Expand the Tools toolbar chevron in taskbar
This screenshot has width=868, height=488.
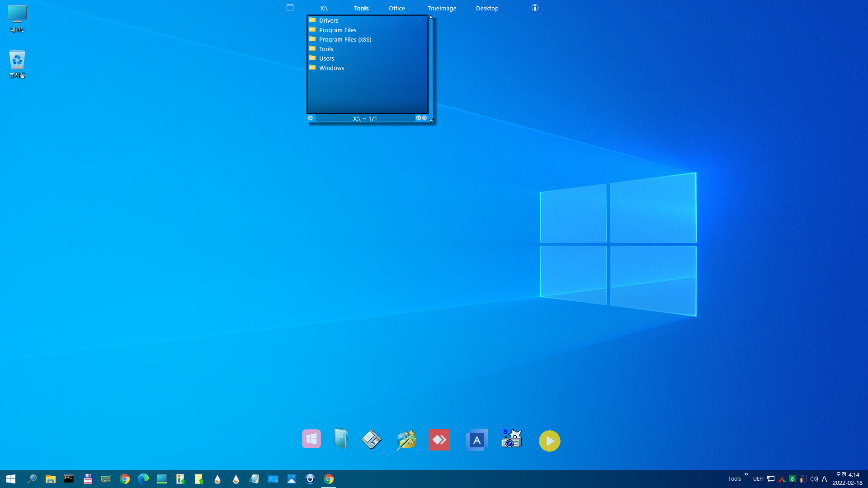746,474
